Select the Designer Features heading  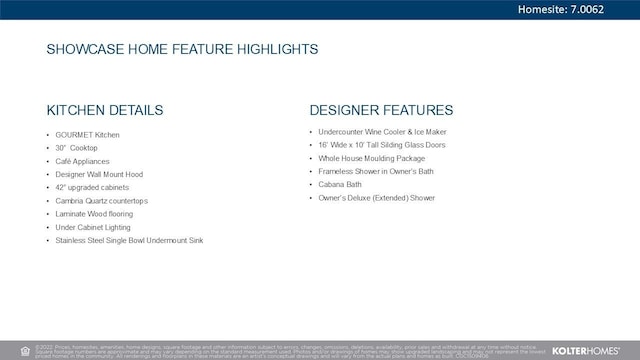click(x=381, y=110)
